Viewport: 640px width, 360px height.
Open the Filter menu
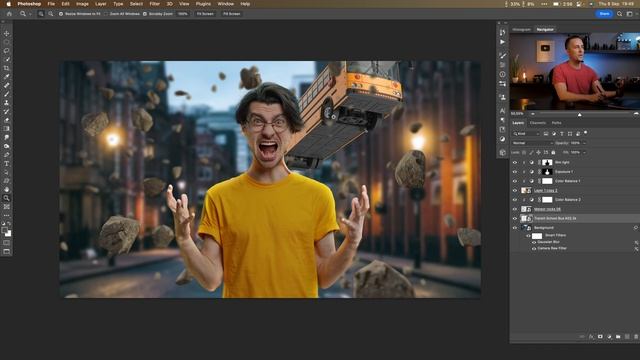pyautogui.click(x=154, y=4)
